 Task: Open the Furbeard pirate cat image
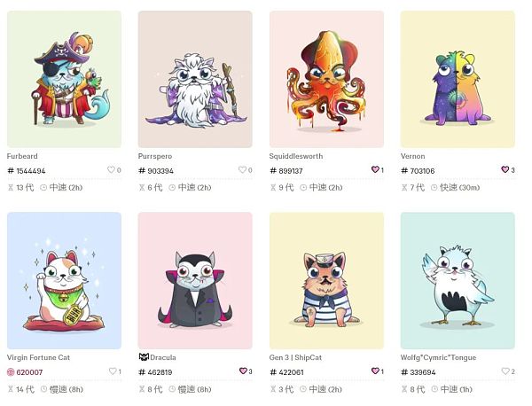[x=64, y=79]
